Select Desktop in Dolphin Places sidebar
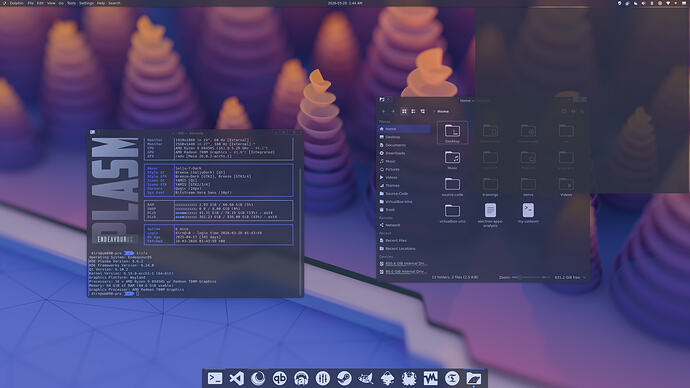The image size is (690, 388). pyautogui.click(x=404, y=137)
